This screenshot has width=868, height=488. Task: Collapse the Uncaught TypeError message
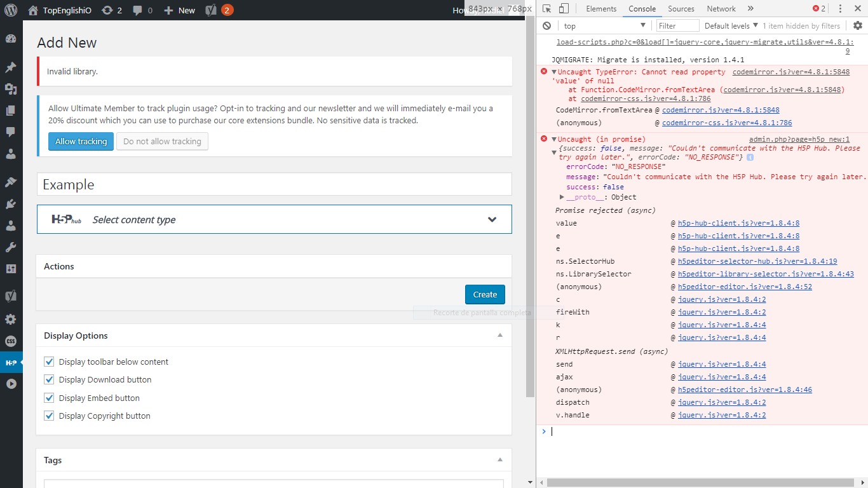(554, 72)
